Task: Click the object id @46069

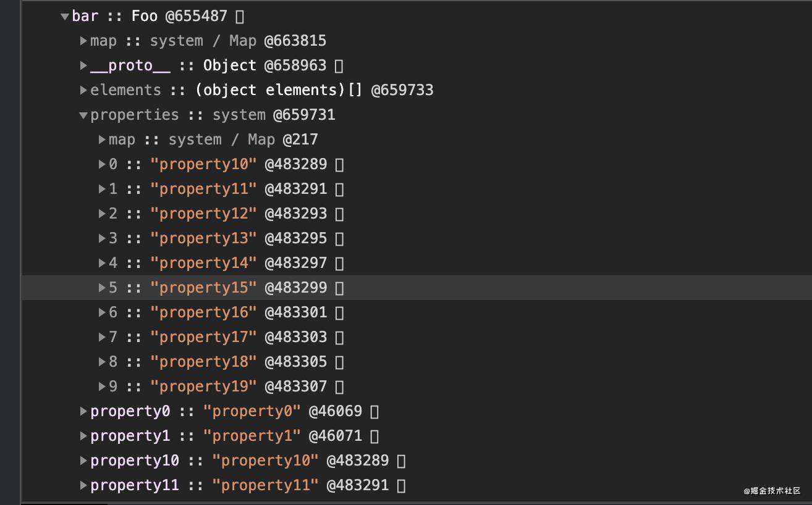Action: 336,411
